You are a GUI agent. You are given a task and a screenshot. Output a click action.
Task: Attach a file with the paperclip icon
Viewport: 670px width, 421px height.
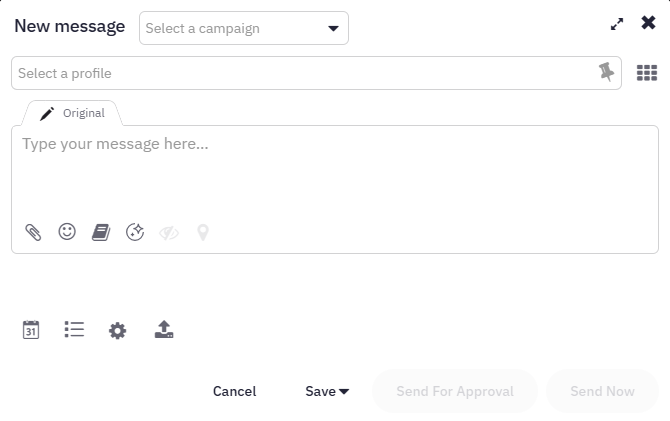[x=33, y=233]
